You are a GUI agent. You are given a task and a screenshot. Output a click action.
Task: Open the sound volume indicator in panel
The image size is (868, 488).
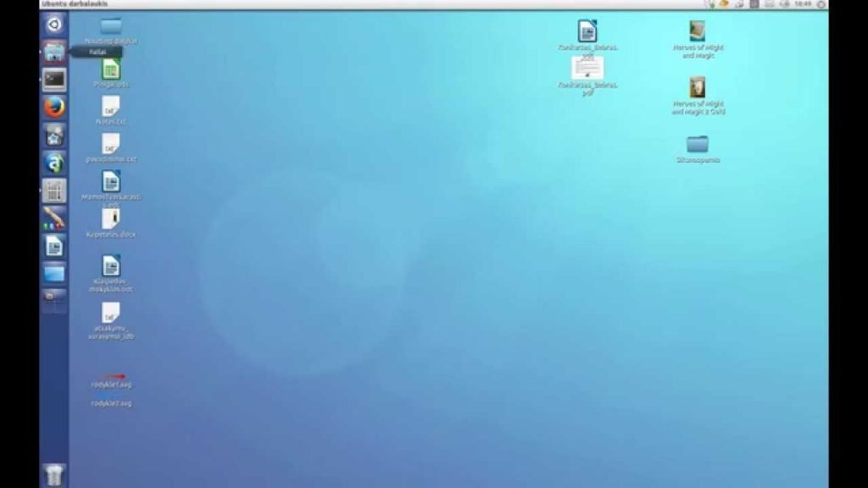(784, 4)
